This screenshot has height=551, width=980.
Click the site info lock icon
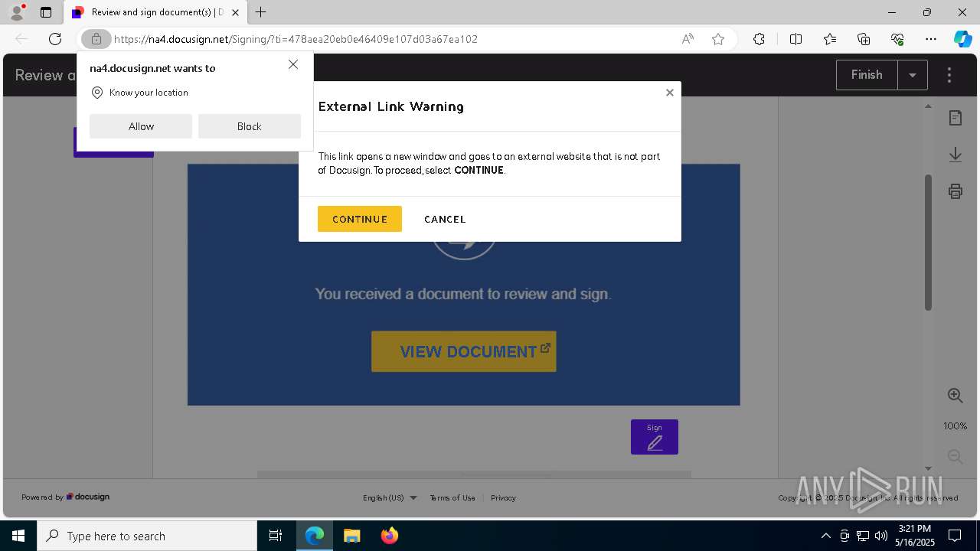(x=96, y=39)
